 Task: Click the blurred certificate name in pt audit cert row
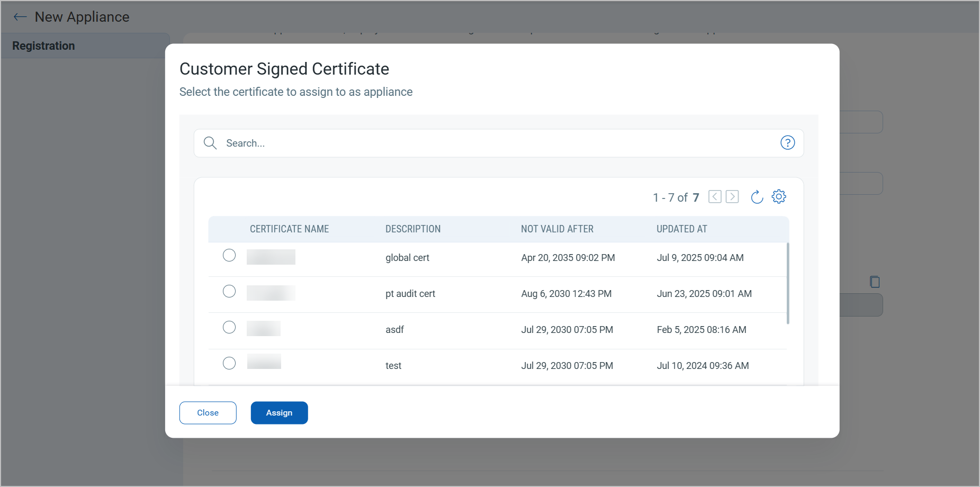coord(271,293)
